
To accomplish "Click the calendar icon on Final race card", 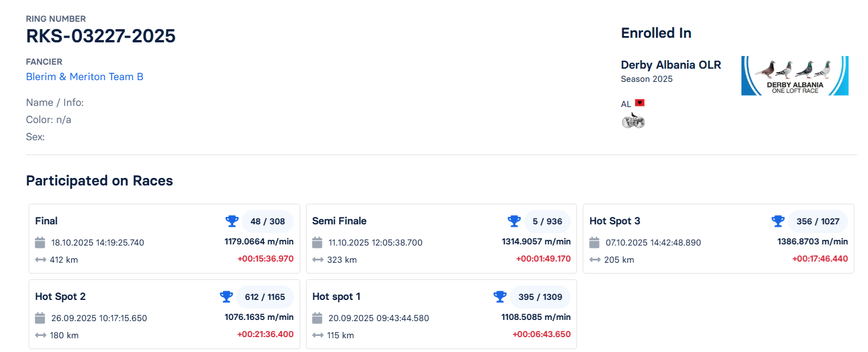I will (40, 243).
